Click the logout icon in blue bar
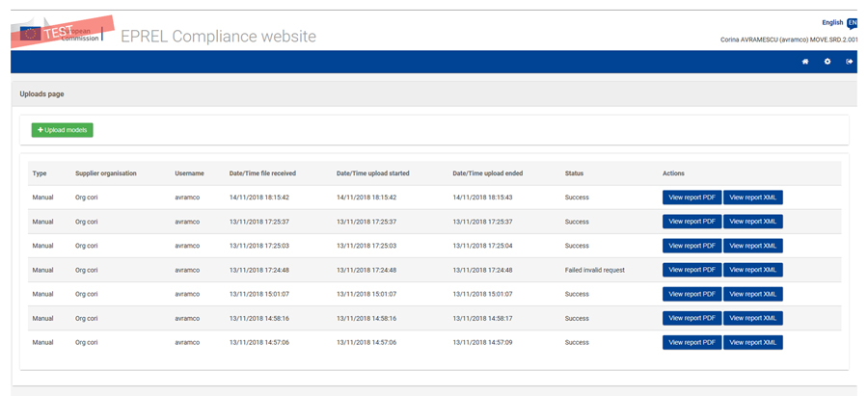868x396 pixels. tap(850, 62)
